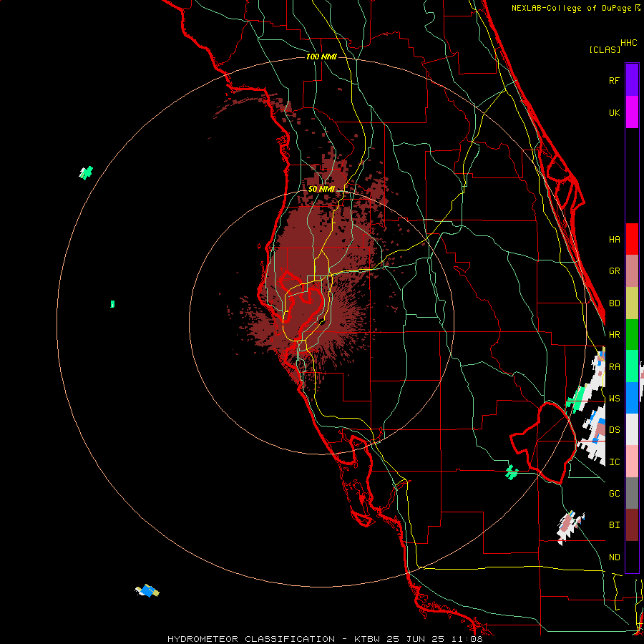Click the 'UK' legend label

614,113
